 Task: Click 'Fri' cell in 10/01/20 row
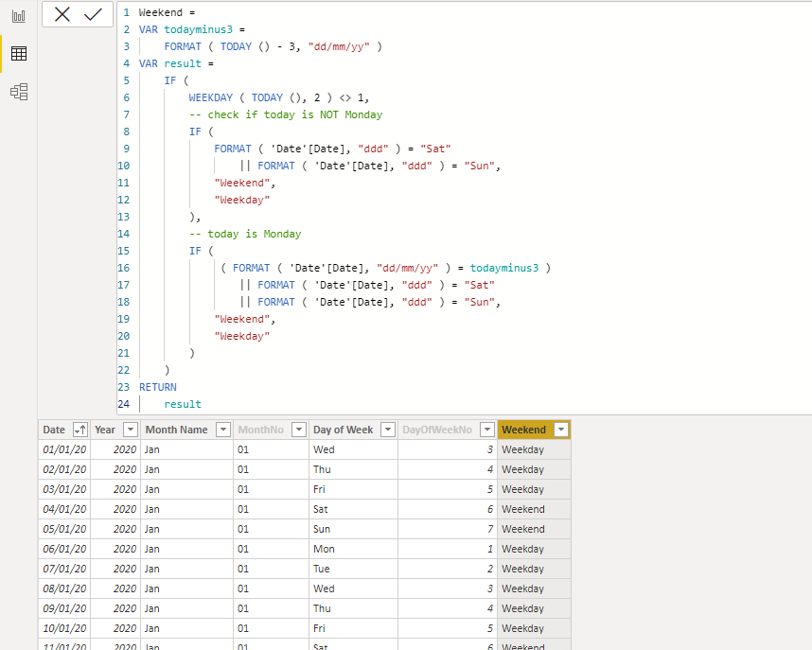click(x=353, y=628)
